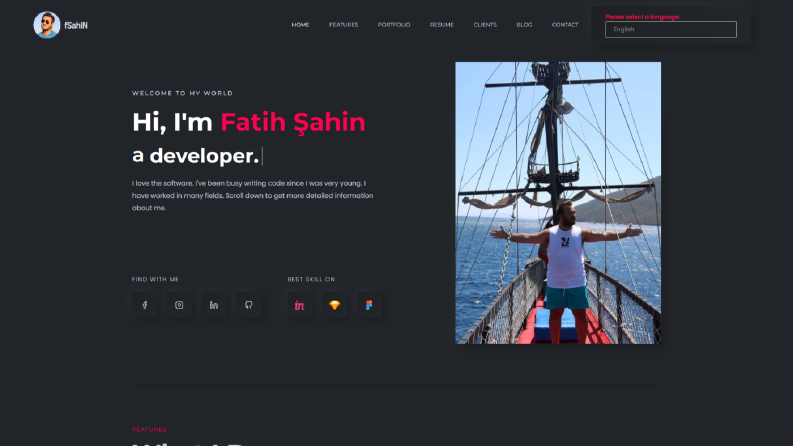Click the 'FIND WITH ME' label

click(155, 279)
